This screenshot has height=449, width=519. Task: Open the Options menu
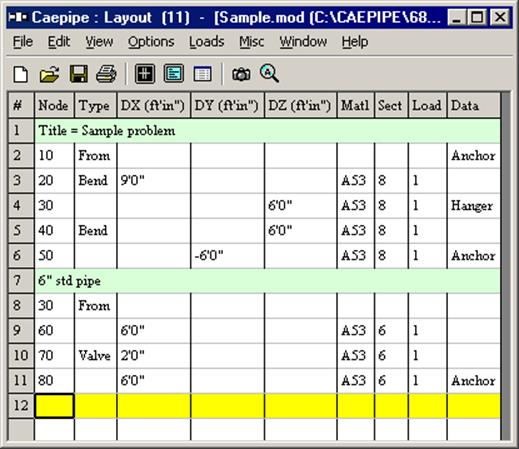tap(151, 42)
